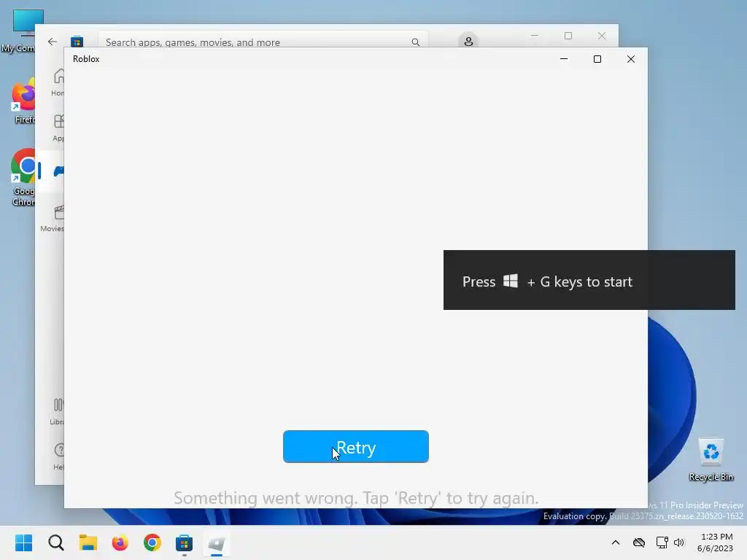This screenshot has height=560, width=747.
Task: Select My Computer desktop icon
Action: pos(19,31)
